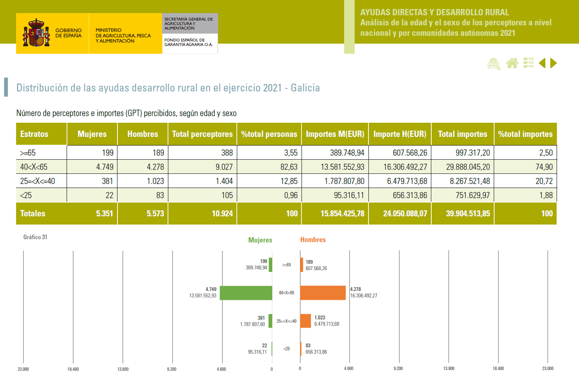
Task: Click the total 39.904.513,85 importes
Action: pos(468,213)
